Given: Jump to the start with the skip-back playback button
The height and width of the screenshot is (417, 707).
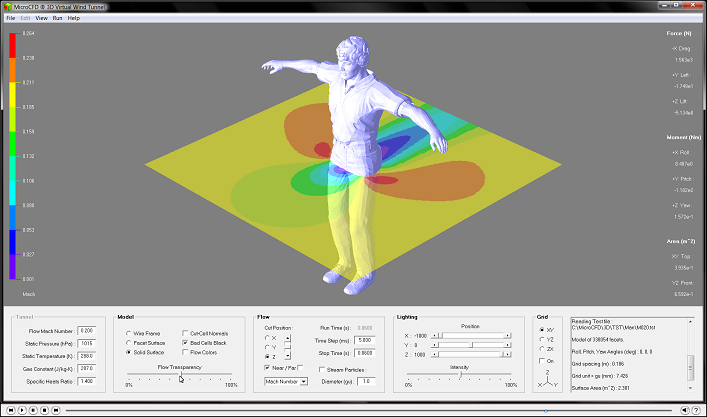Looking at the screenshot, I should (x=11, y=410).
